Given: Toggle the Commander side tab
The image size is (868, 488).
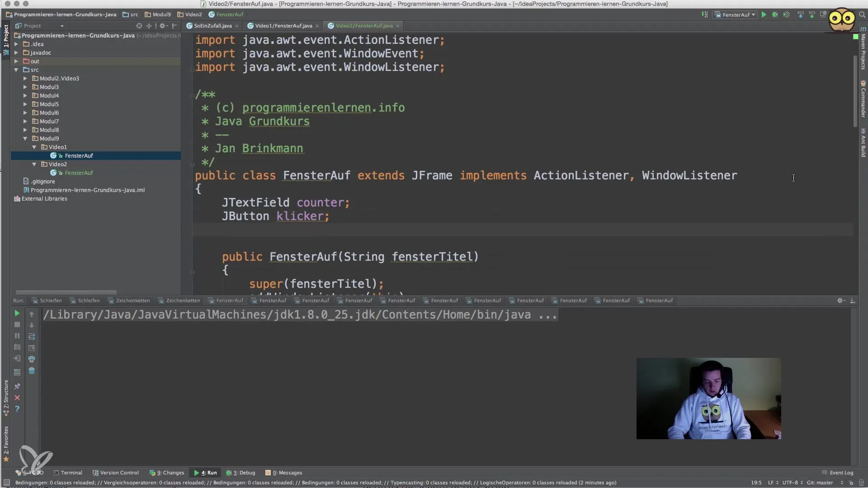Looking at the screenshot, I should point(863,99).
